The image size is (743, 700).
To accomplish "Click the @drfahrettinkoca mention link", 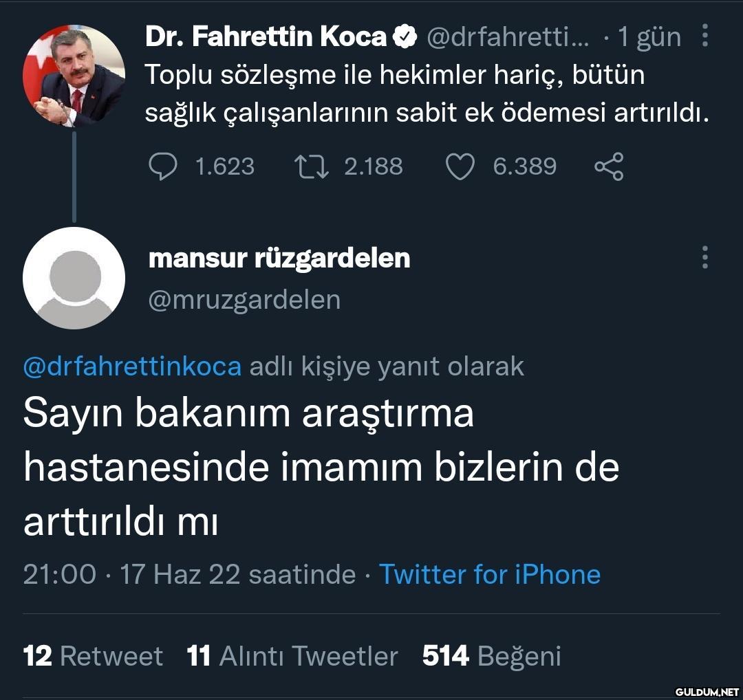I will click(x=132, y=367).
